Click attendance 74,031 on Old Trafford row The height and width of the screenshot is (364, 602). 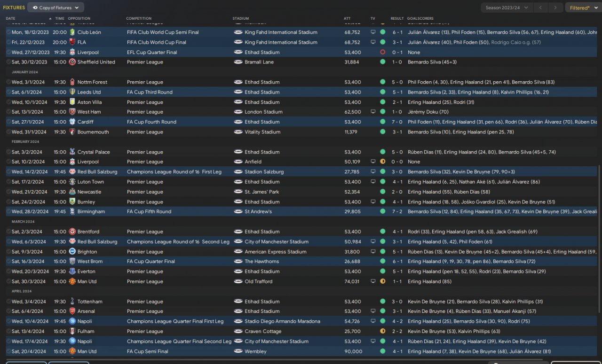[352, 281]
